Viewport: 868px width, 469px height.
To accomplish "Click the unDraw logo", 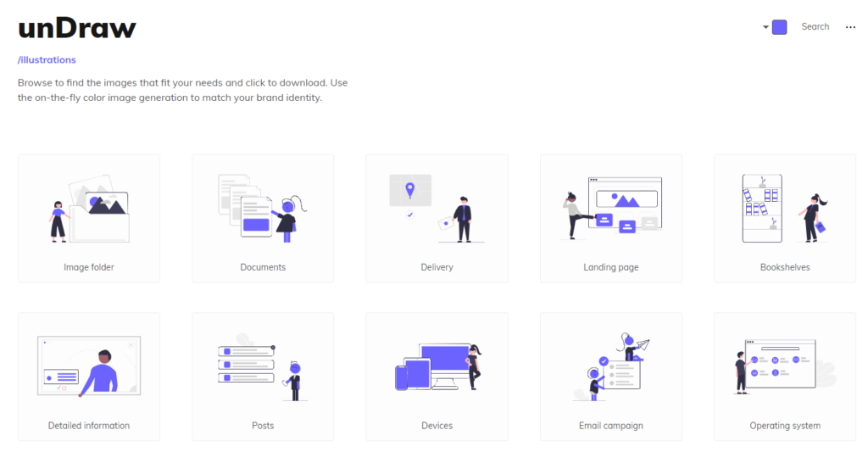I will pos(77,28).
